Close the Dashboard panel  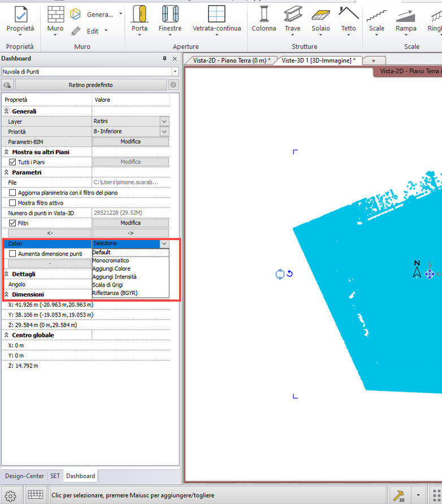click(175, 59)
